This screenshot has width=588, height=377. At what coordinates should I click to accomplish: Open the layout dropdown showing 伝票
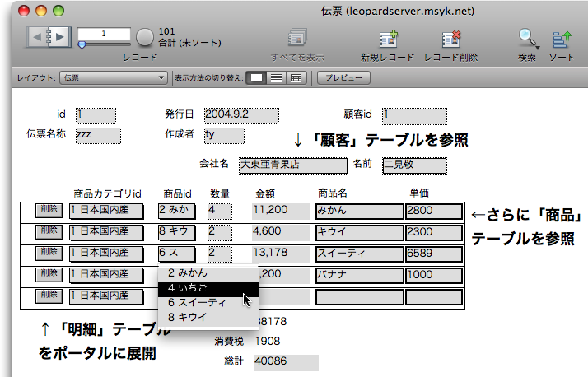pyautogui.click(x=114, y=77)
